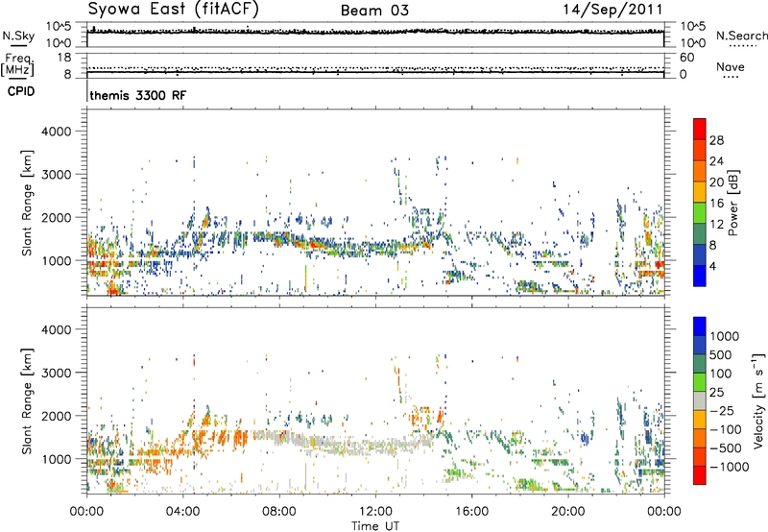
Task: Select the "Power [dB]" colorbar title
Action: (x=733, y=203)
